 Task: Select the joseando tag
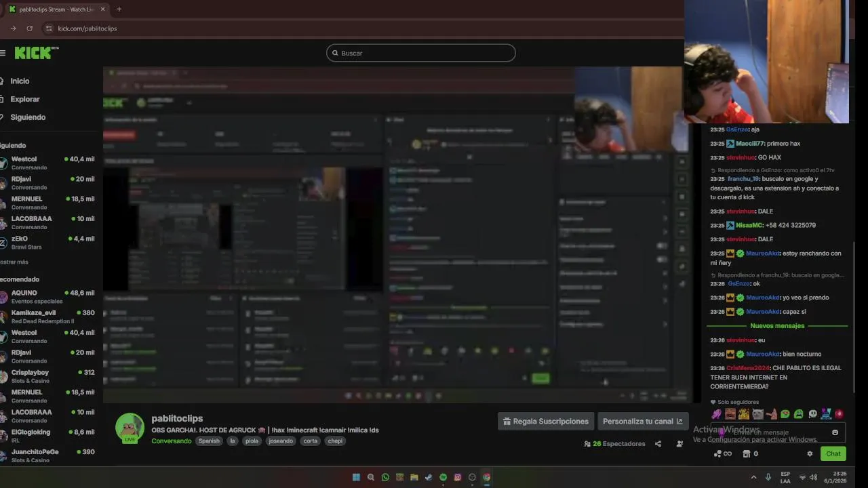(281, 441)
